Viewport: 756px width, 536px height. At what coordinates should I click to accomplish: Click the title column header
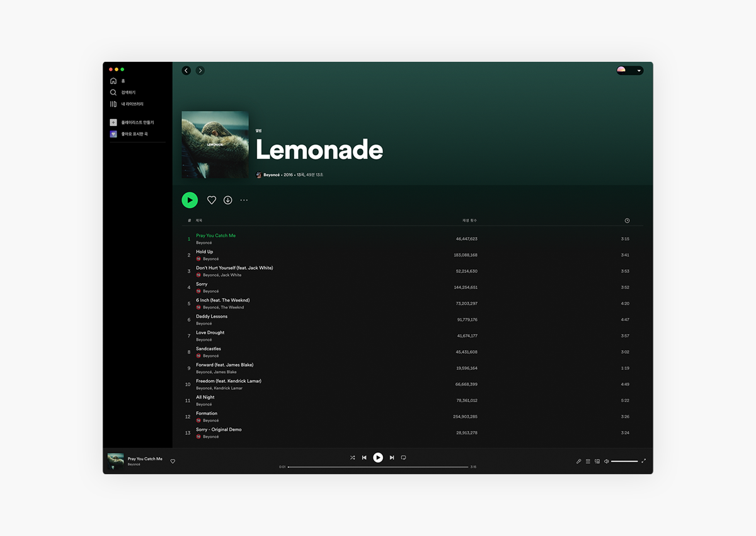(199, 221)
